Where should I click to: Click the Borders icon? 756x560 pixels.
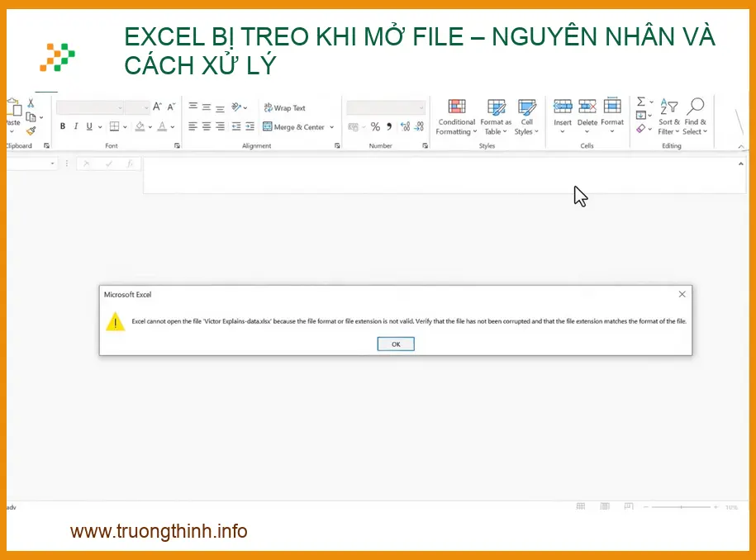pyautogui.click(x=114, y=126)
